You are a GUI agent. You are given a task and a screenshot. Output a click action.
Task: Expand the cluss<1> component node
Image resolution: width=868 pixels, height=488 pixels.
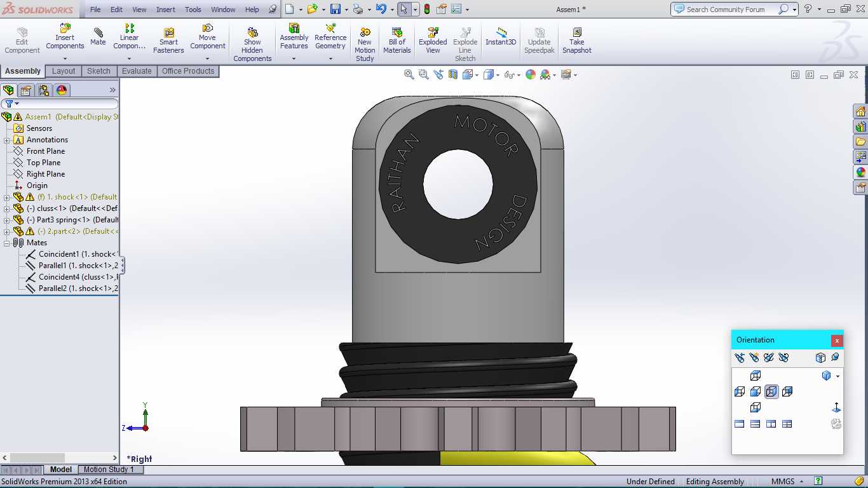[7, 208]
